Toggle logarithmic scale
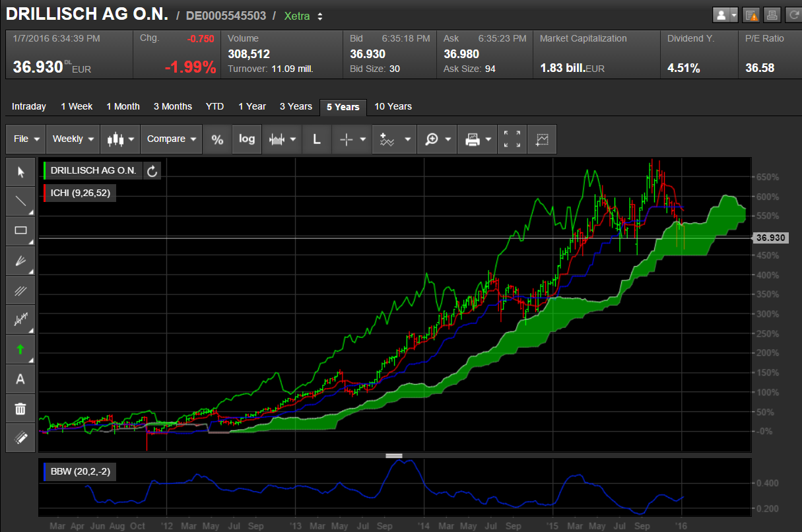This screenshot has width=802, height=532. 247,139
